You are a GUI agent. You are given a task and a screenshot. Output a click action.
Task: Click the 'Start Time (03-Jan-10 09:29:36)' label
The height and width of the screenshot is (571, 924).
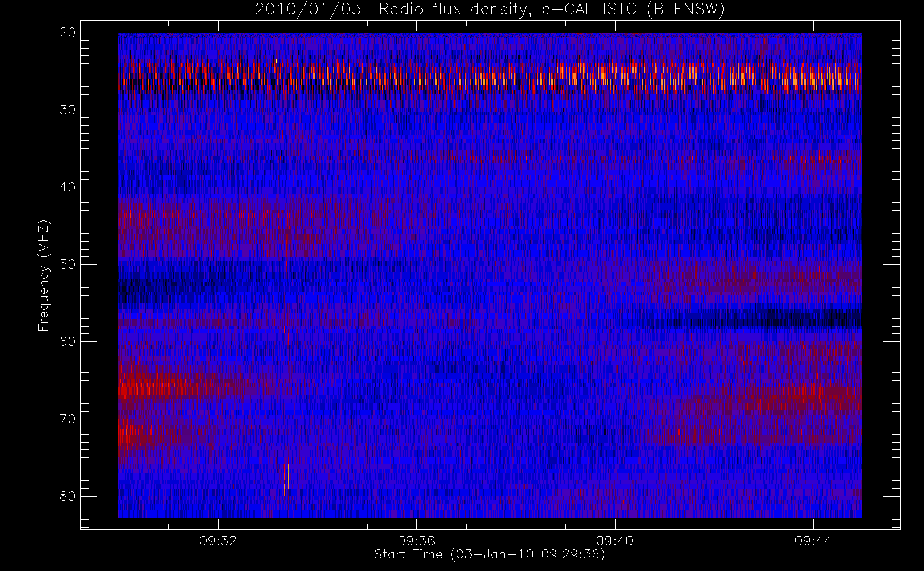pyautogui.click(x=489, y=554)
